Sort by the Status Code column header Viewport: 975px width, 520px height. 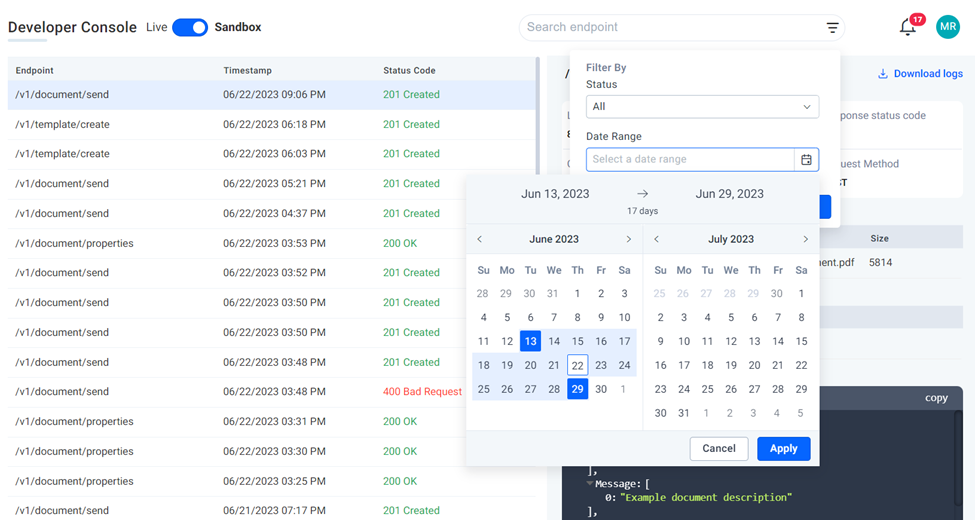pyautogui.click(x=409, y=70)
